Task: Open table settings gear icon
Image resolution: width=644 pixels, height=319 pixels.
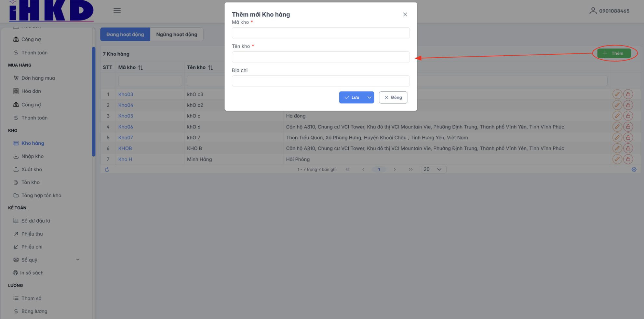Action: pos(634,170)
